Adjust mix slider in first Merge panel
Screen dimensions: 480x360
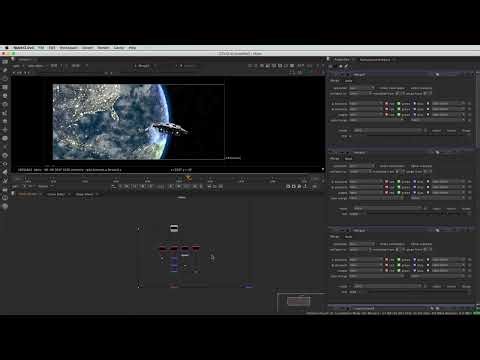click(x=417, y=136)
